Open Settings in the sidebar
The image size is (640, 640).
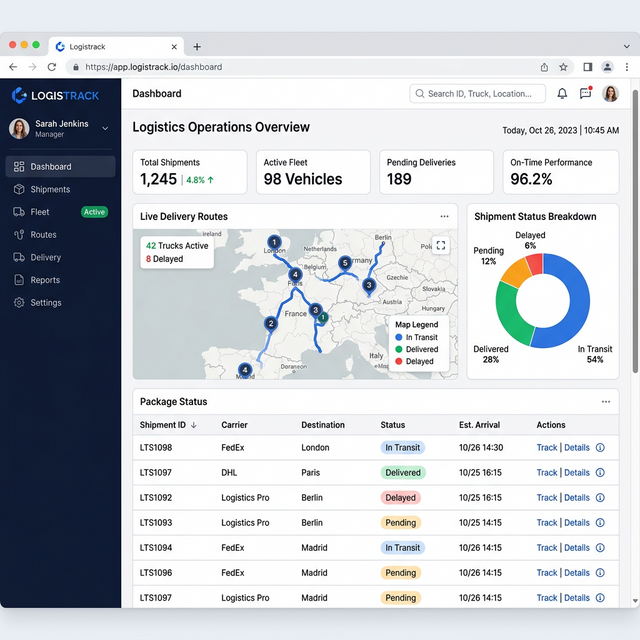pos(46,303)
